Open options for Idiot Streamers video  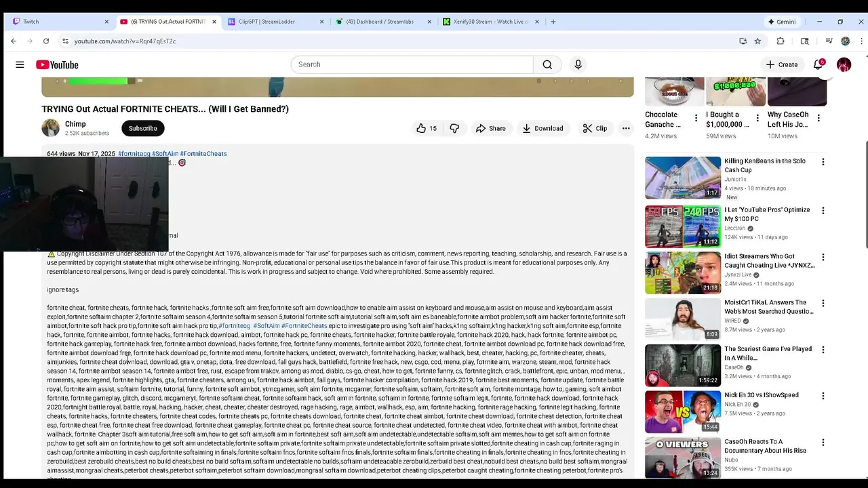(823, 258)
